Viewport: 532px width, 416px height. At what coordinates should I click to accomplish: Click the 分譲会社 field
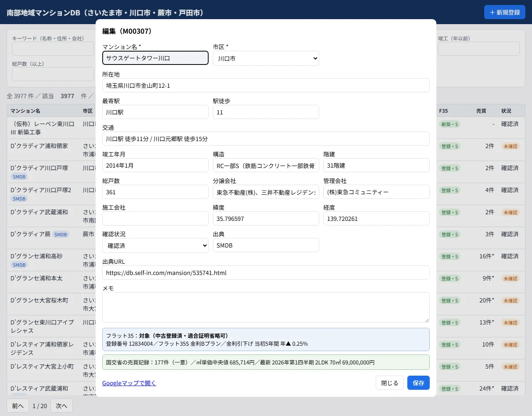266,192
